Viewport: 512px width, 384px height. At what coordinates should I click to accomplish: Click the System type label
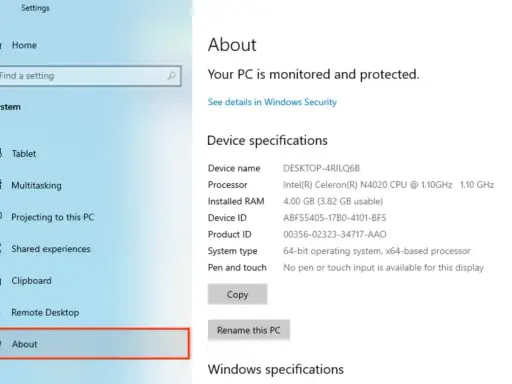tap(232, 251)
